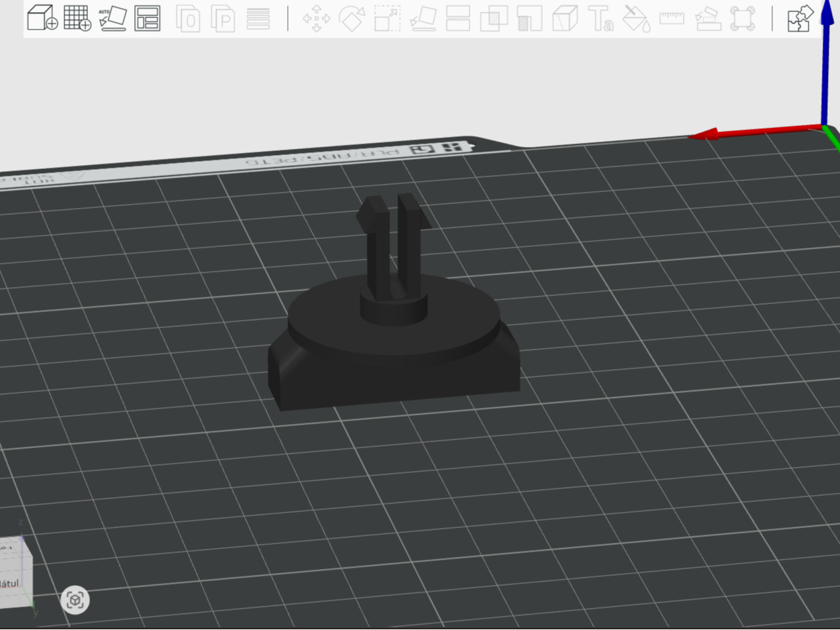
Task: Click Split to parts icon
Action: [x=223, y=19]
